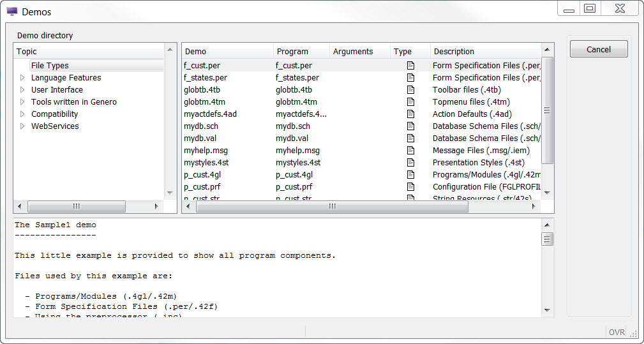Screen dimensions: 644x344
Task: Click the Topic tree horizontal scrollbar thumb
Action: tap(77, 207)
